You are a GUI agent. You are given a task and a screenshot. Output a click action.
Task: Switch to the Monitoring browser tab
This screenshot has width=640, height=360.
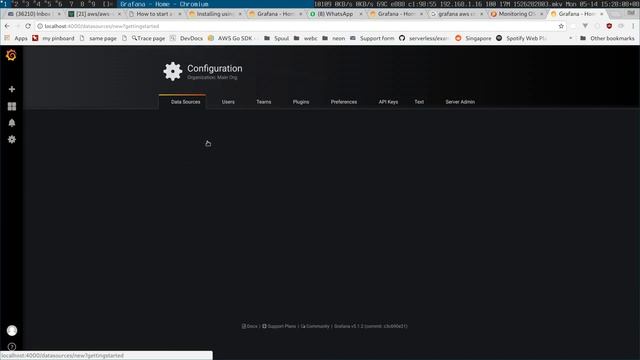(x=517, y=14)
